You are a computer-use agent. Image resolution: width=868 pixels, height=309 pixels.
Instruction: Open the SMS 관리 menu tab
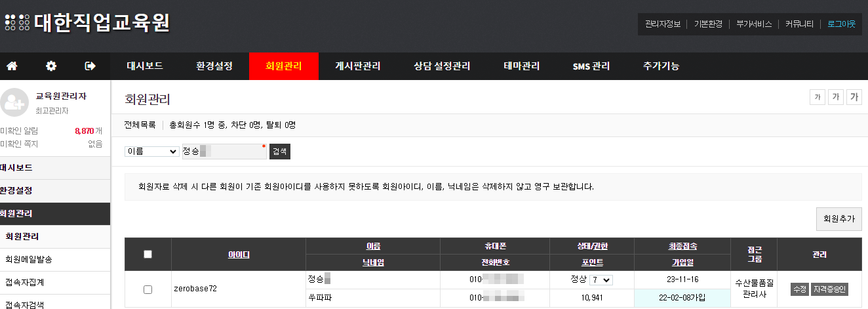(591, 66)
